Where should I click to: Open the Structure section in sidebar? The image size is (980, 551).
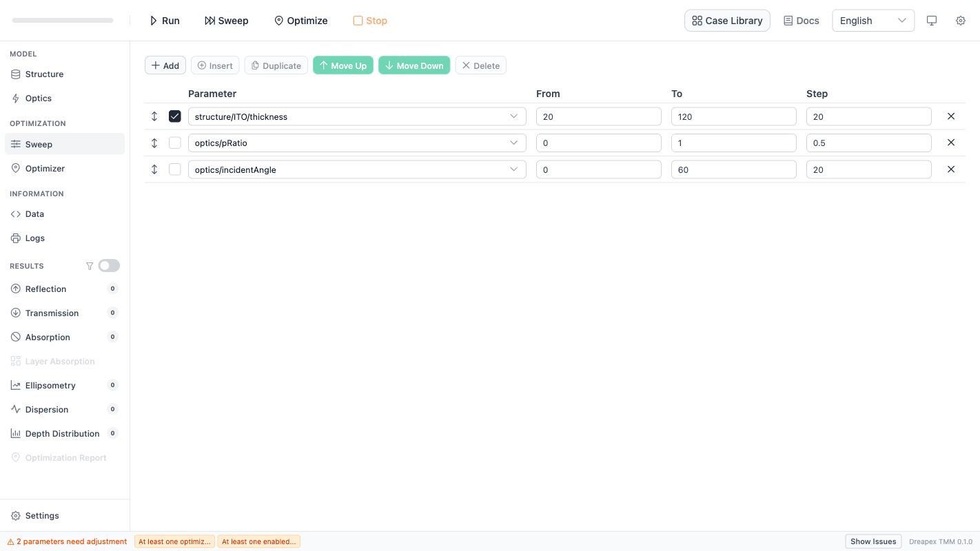coord(44,74)
